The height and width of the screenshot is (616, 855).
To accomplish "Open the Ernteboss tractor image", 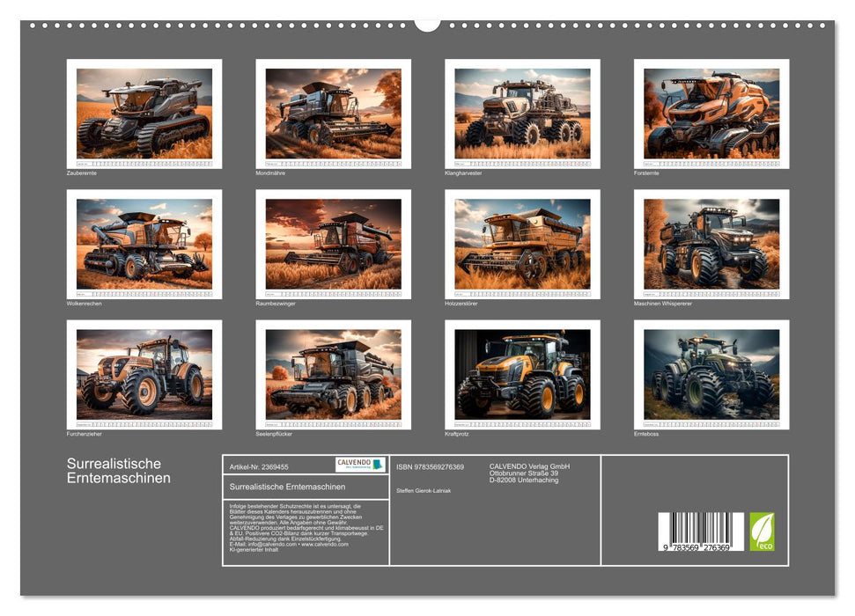I will pyautogui.click(x=711, y=375).
